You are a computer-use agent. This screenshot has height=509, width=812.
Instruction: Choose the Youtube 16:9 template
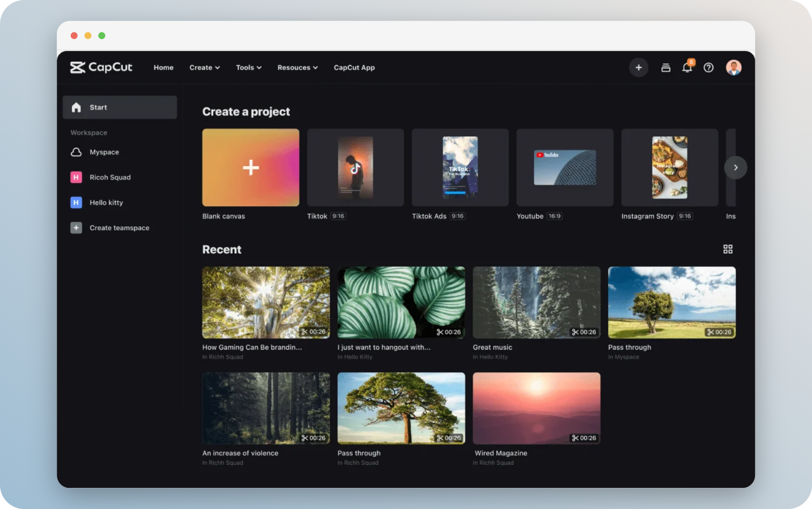point(565,167)
